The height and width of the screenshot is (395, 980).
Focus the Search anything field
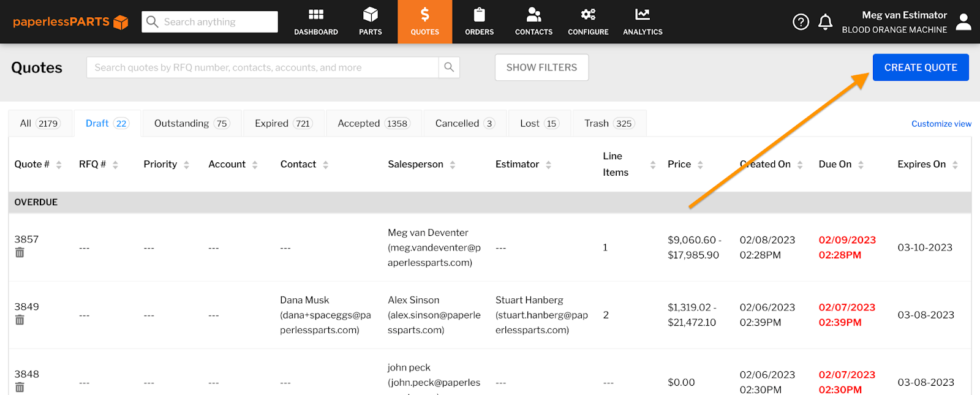[x=217, y=22]
